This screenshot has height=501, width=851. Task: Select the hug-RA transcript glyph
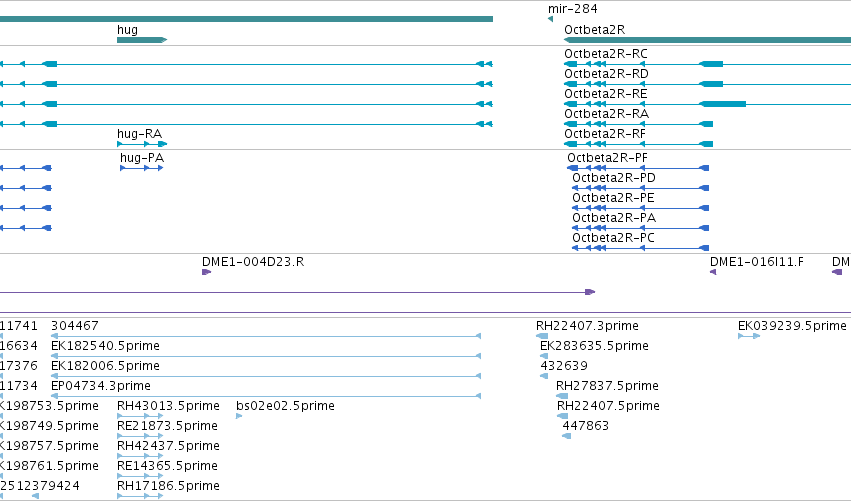click(x=142, y=144)
